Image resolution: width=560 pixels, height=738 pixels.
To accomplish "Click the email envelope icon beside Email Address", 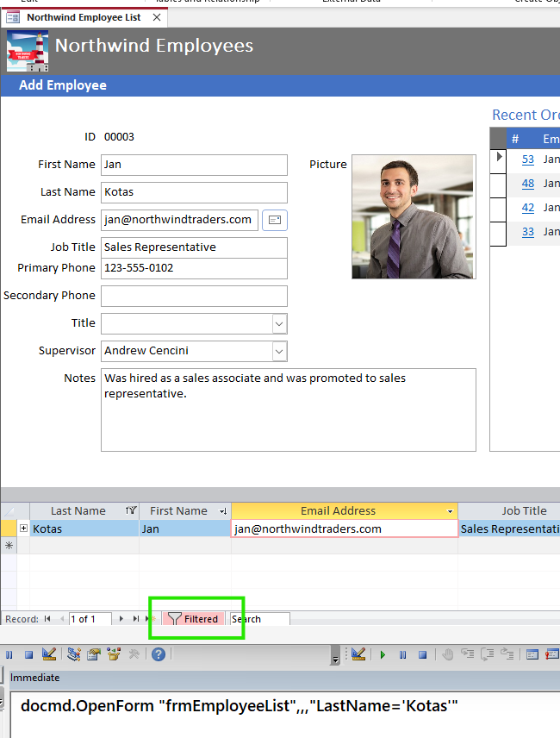I will 275,220.
